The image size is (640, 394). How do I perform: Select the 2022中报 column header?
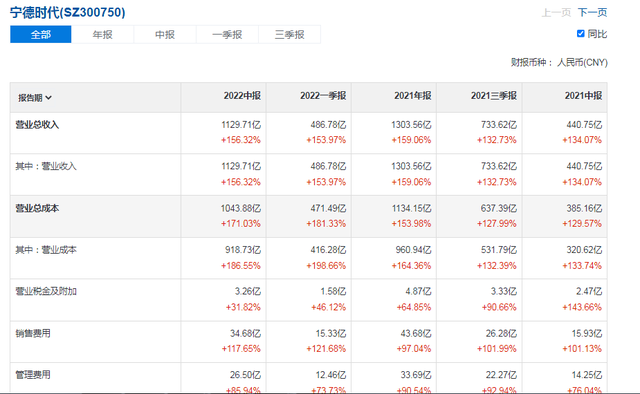pyautogui.click(x=242, y=96)
